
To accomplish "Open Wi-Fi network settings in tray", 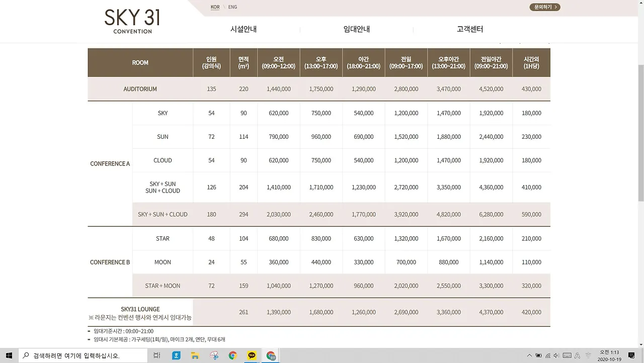I will coord(548,355).
